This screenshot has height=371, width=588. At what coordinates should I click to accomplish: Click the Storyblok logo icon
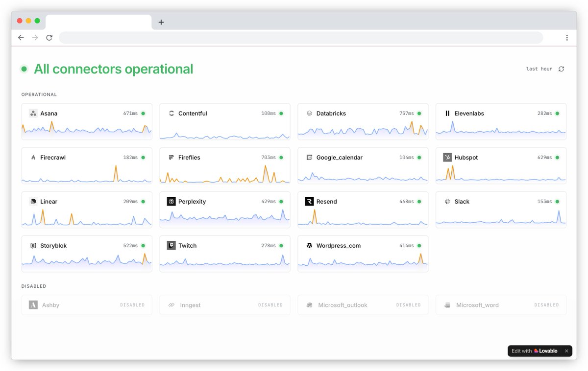[33, 246]
